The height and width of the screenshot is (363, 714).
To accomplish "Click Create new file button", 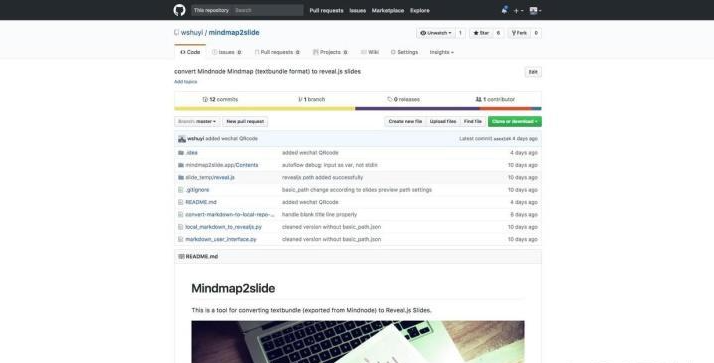I will 405,122.
